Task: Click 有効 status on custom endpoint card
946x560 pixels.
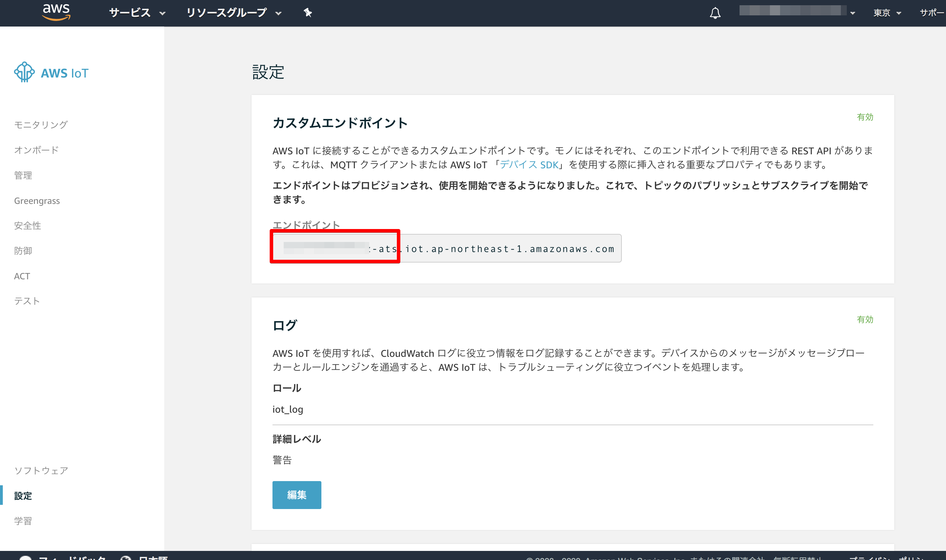Action: coord(865,117)
